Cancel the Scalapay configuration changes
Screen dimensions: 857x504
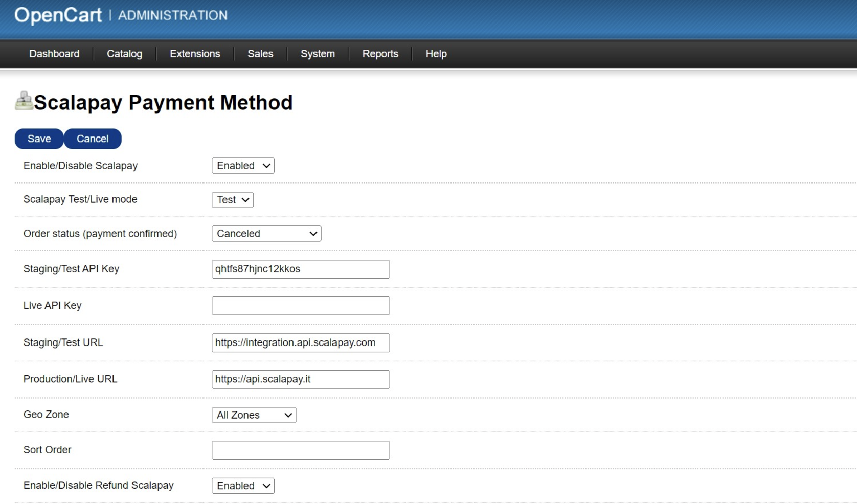(93, 139)
